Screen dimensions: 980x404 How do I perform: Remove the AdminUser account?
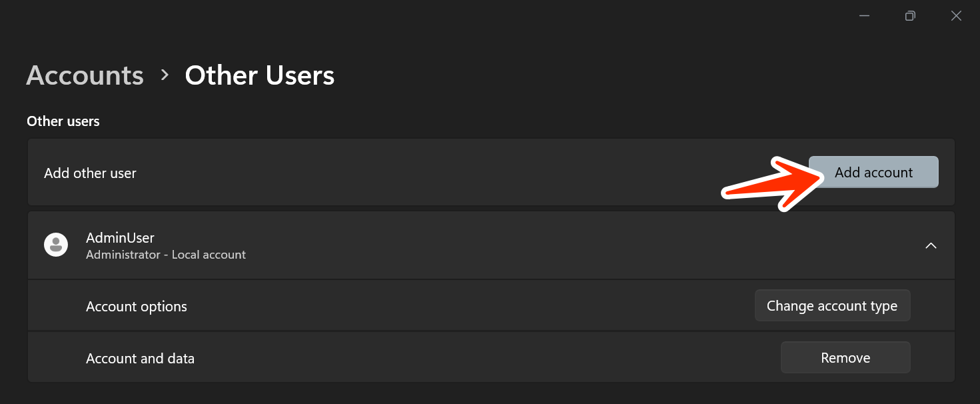(845, 358)
